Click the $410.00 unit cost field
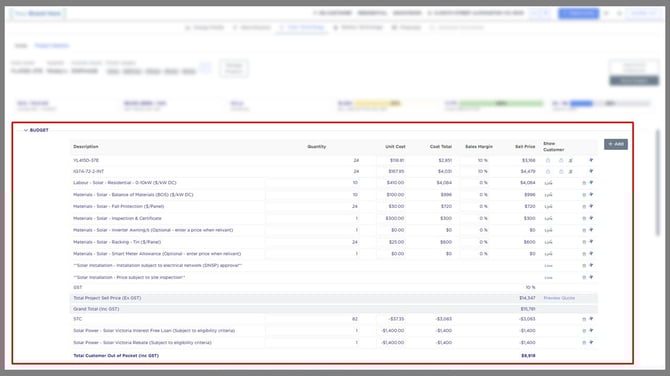Image resolution: width=670 pixels, height=376 pixels. pos(391,183)
